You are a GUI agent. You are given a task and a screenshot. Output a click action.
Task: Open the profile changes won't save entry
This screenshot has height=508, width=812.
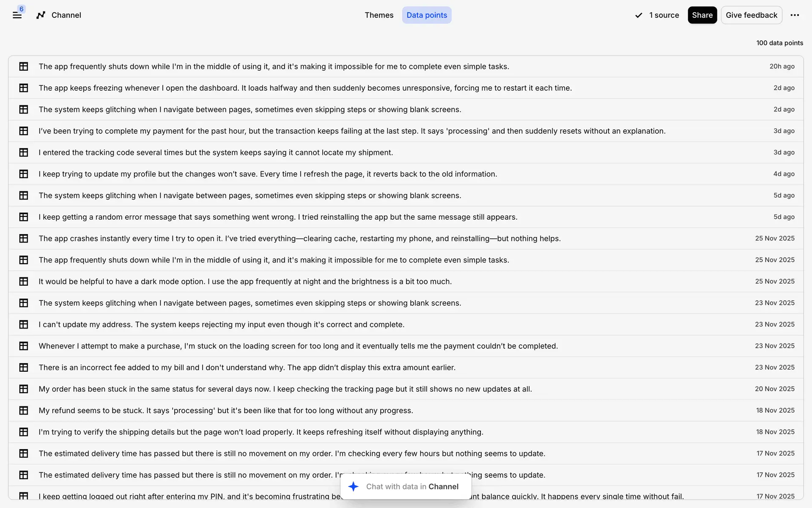268,174
